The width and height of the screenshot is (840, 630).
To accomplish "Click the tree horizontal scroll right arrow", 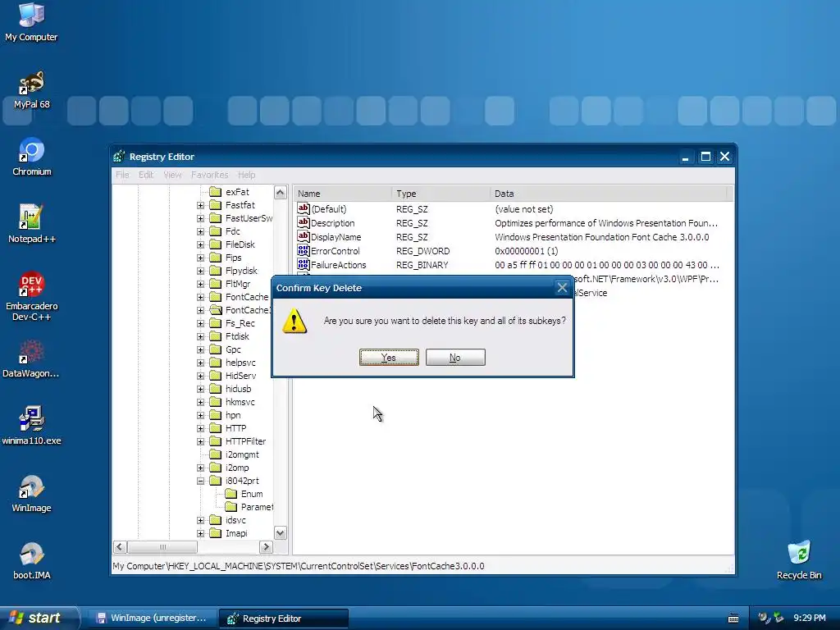I will [266, 547].
